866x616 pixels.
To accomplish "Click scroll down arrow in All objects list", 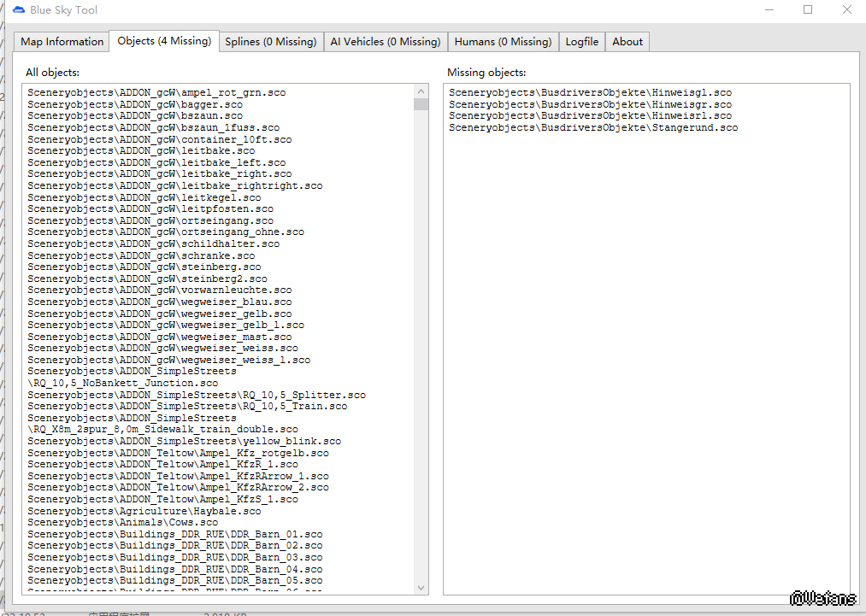I will click(421, 587).
